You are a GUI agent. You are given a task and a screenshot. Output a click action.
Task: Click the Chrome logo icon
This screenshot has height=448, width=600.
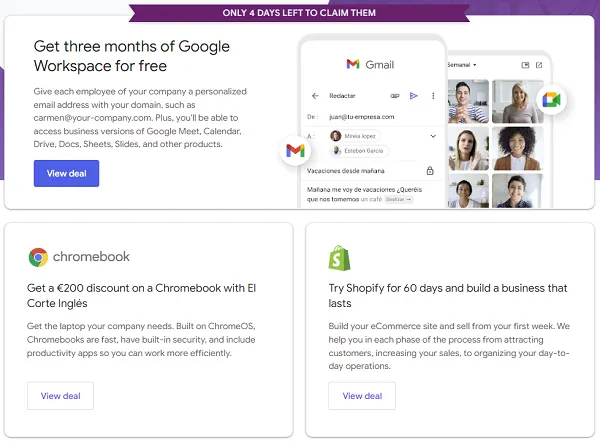tap(38, 257)
